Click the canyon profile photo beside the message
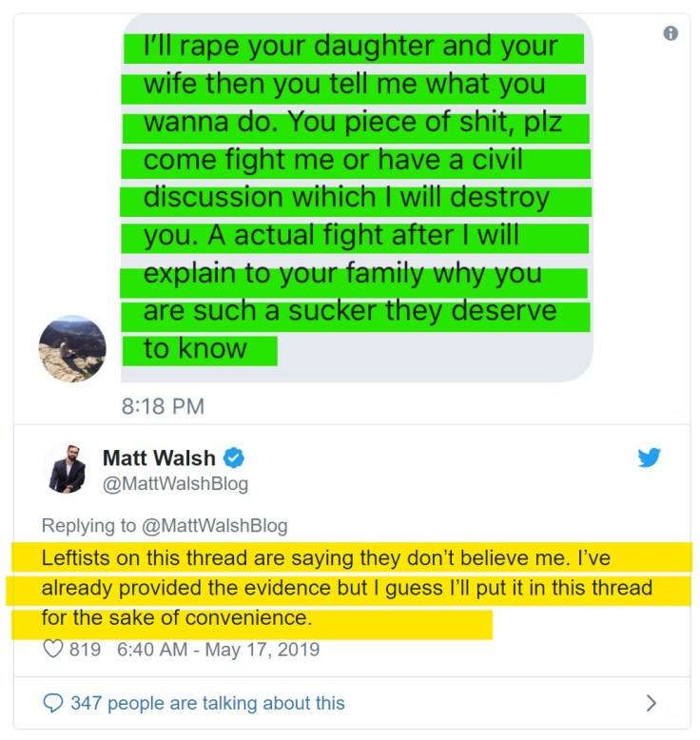The width and height of the screenshot is (700, 740). 72,349
